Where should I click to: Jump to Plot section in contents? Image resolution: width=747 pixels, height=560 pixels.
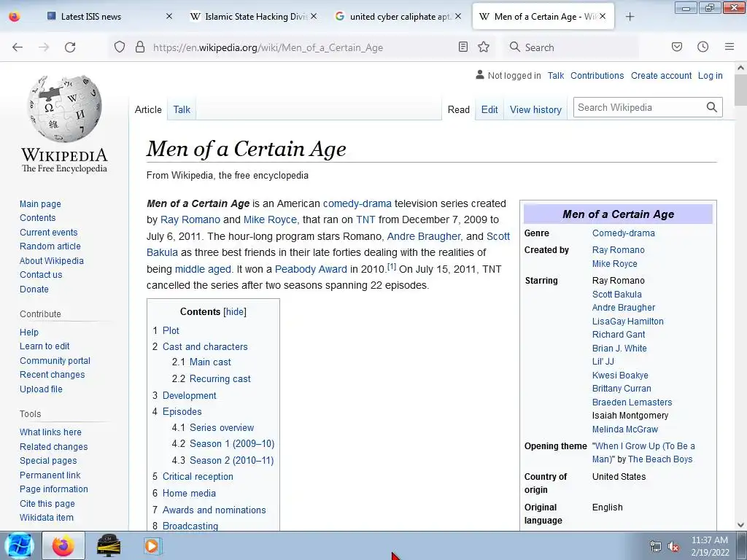pyautogui.click(x=171, y=330)
